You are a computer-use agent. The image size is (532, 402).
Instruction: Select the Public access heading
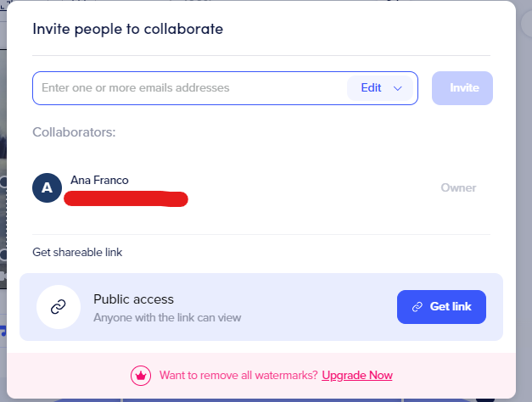click(133, 299)
